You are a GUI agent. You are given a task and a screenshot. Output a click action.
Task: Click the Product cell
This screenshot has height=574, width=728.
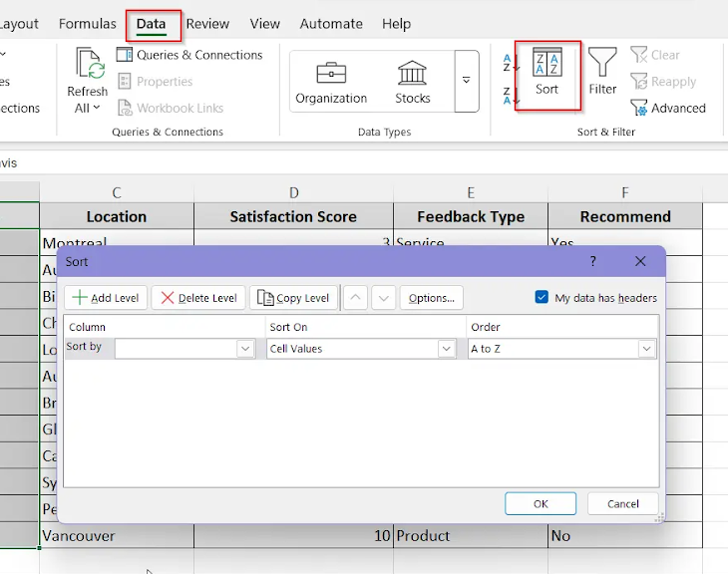pyautogui.click(x=471, y=535)
